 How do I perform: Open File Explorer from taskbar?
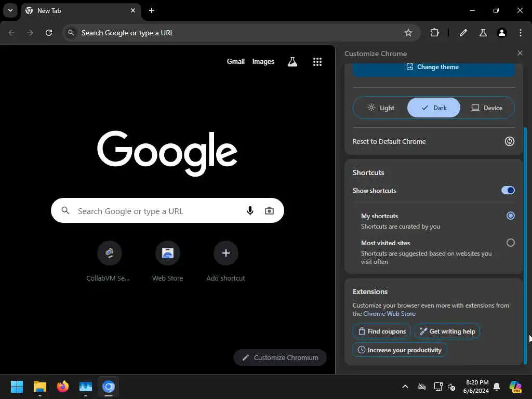[39, 387]
